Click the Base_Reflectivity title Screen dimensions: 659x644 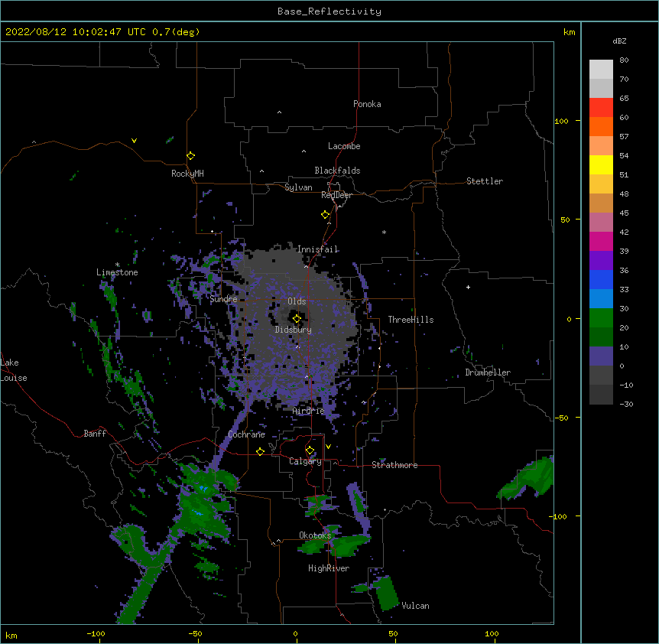click(x=329, y=11)
